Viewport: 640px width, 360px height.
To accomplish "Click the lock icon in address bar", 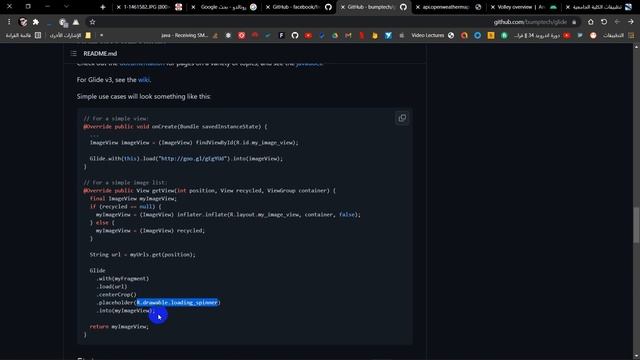I will (574, 22).
